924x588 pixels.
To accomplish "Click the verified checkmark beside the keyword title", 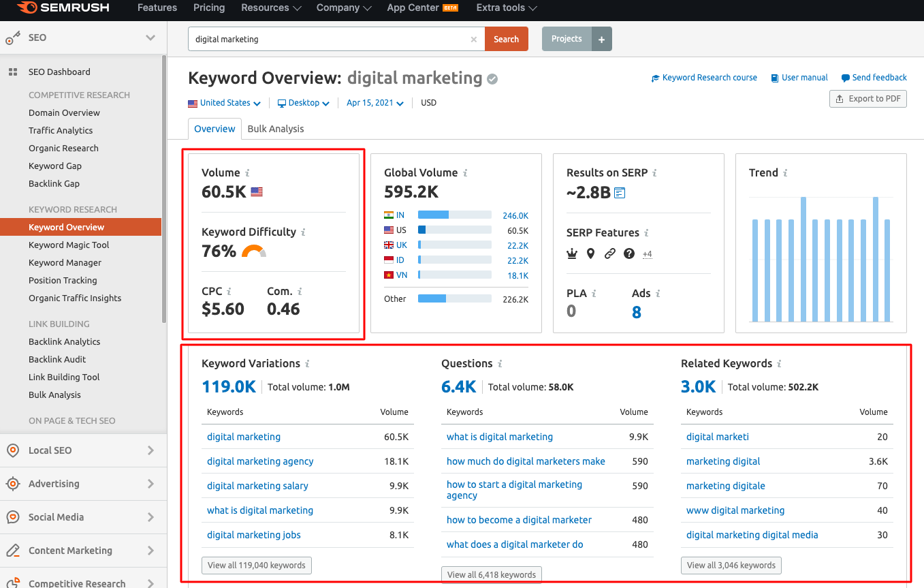I will pyautogui.click(x=492, y=79).
